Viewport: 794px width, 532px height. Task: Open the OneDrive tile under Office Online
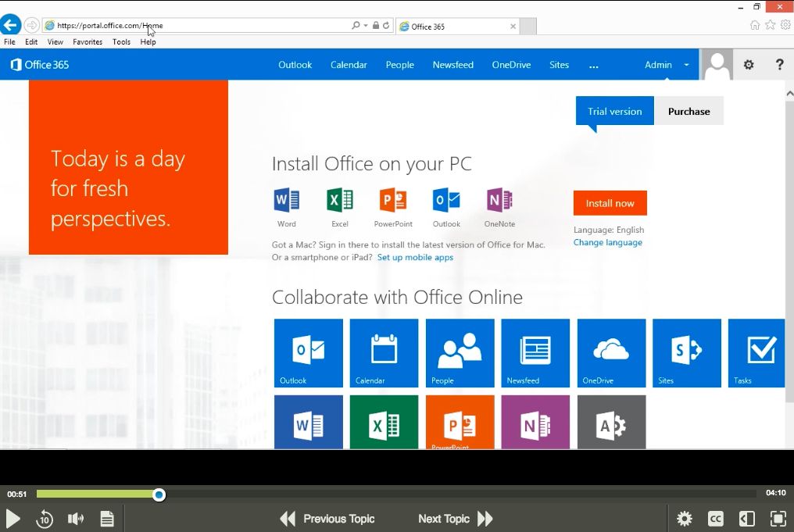(611, 353)
